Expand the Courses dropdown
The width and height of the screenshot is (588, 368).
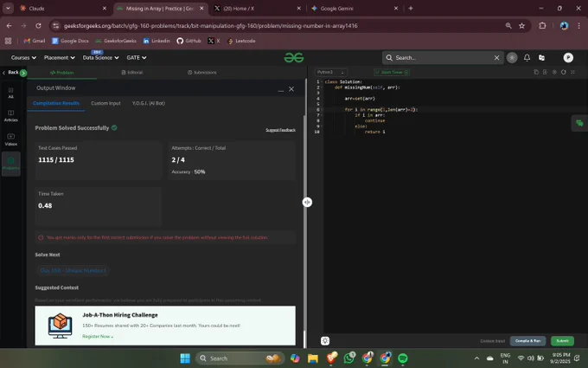coord(23,57)
